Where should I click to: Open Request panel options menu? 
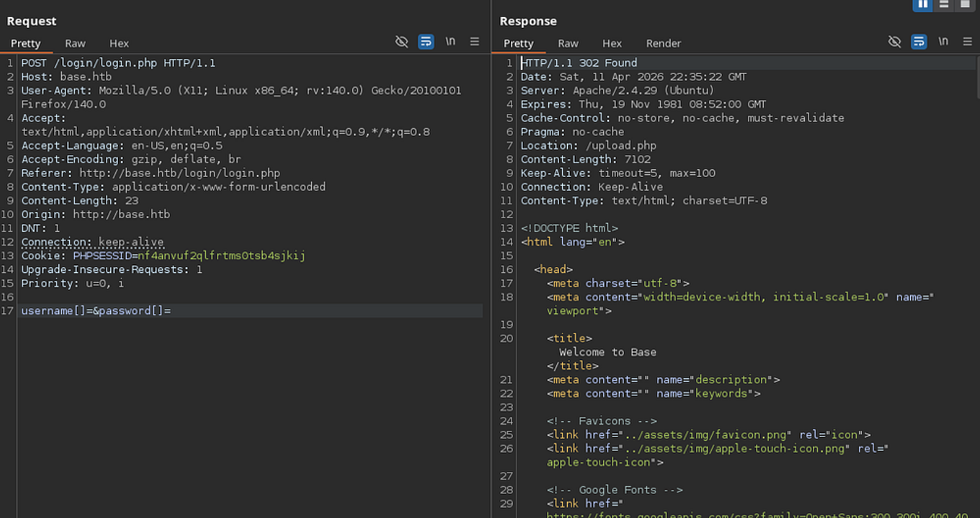(475, 42)
